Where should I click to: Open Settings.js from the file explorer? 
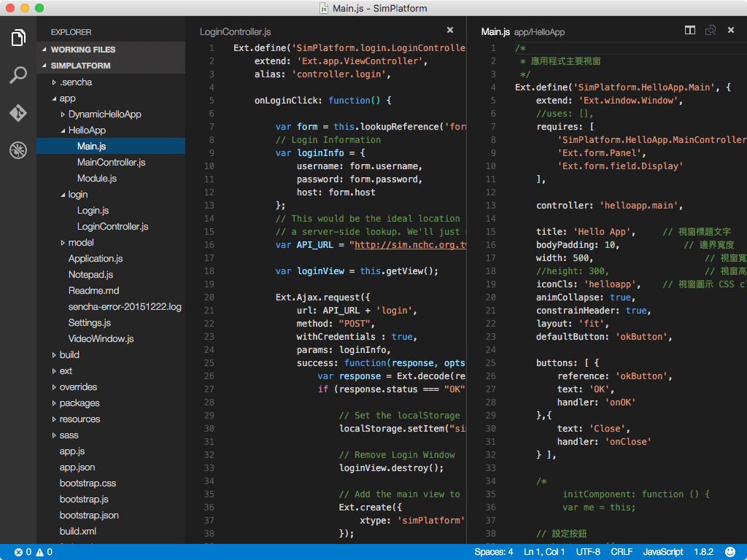point(89,322)
